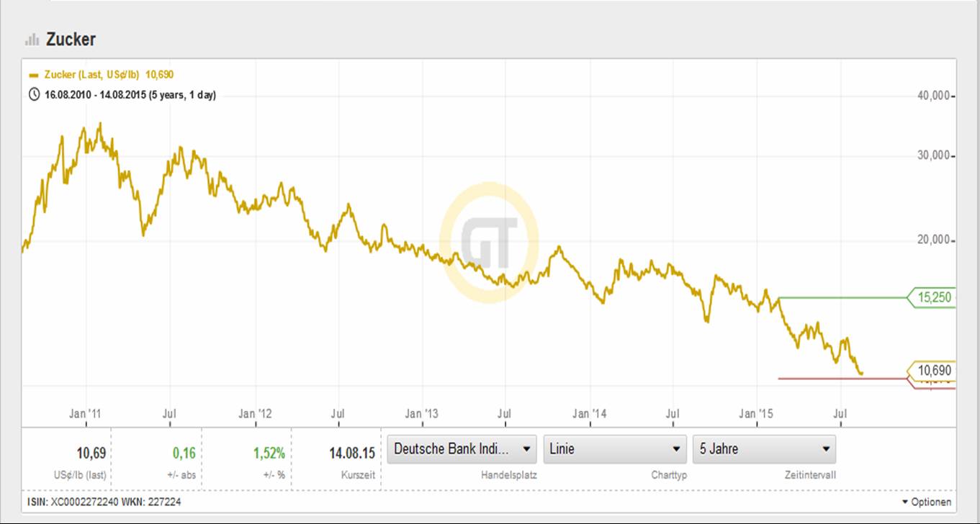
Task: Click the gold Zucker legend dash
Action: 34,75
